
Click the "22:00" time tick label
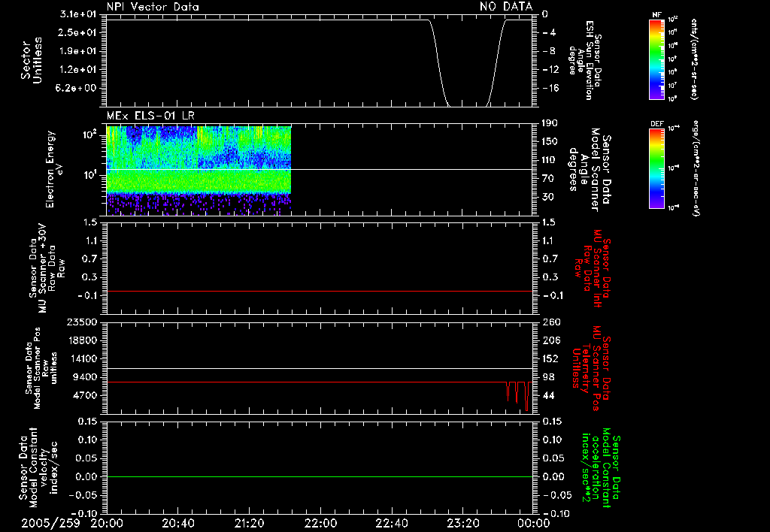click(320, 523)
